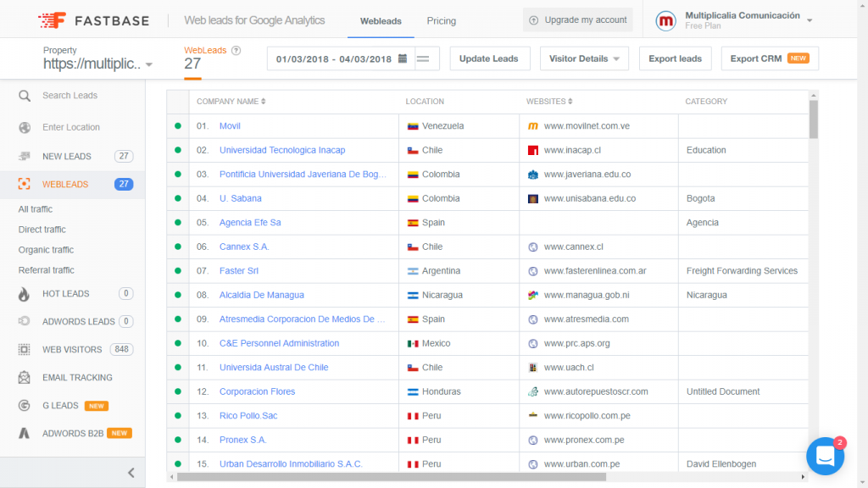Click www.fasterenlinea.com.ar website text

tap(594, 271)
